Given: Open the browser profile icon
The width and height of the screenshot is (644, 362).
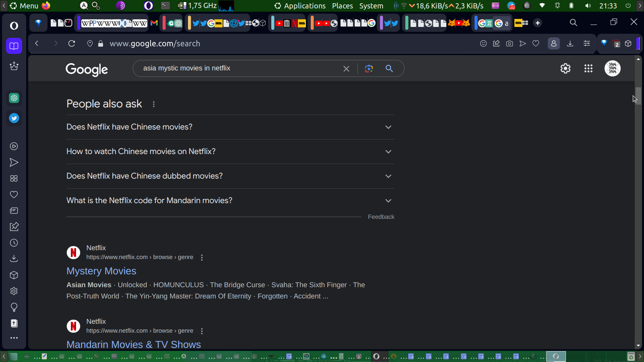Looking at the screenshot, I should (x=554, y=43).
